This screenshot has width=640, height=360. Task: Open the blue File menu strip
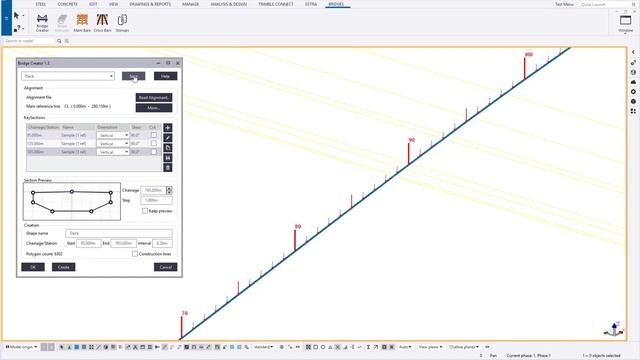click(x=7, y=18)
